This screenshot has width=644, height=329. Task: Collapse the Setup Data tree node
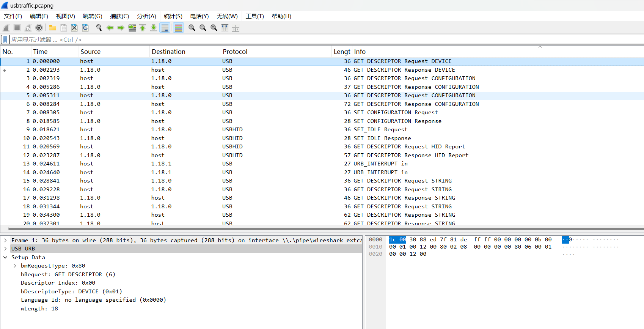(5, 257)
